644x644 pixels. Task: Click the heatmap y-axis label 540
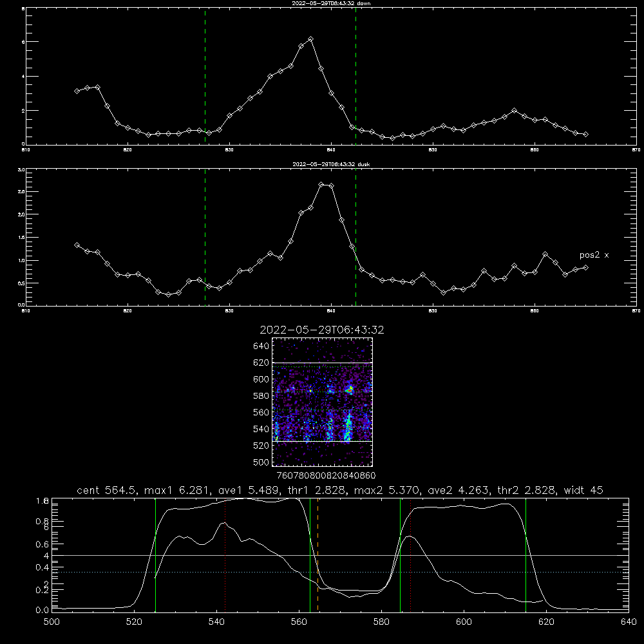[261, 429]
